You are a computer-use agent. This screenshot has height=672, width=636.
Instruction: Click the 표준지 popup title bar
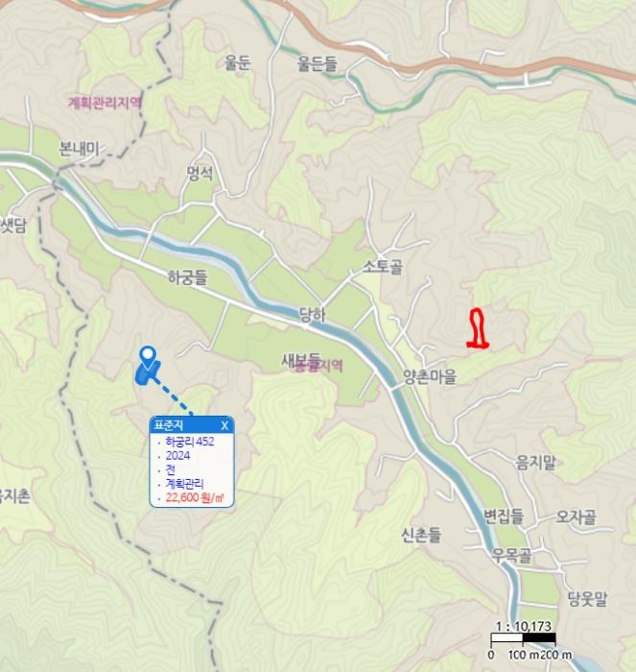(x=192, y=425)
